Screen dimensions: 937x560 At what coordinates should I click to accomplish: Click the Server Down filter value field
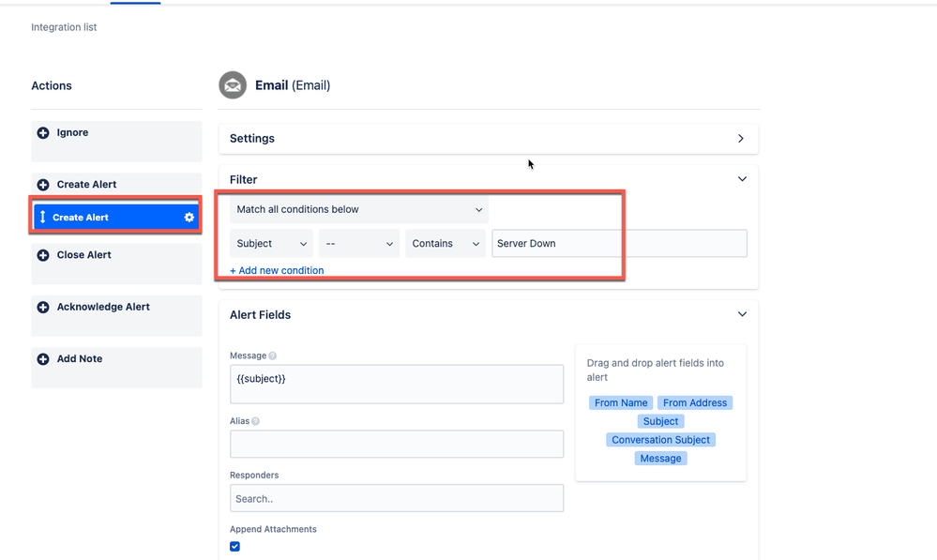tap(620, 244)
